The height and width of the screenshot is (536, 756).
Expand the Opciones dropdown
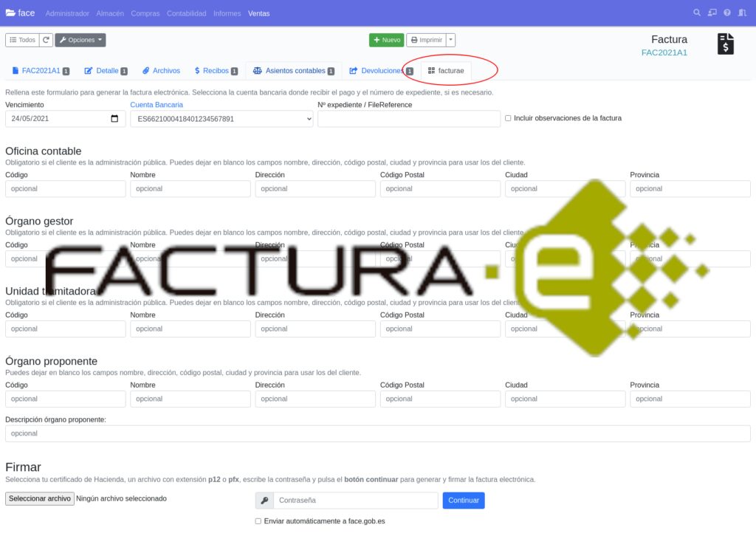80,40
